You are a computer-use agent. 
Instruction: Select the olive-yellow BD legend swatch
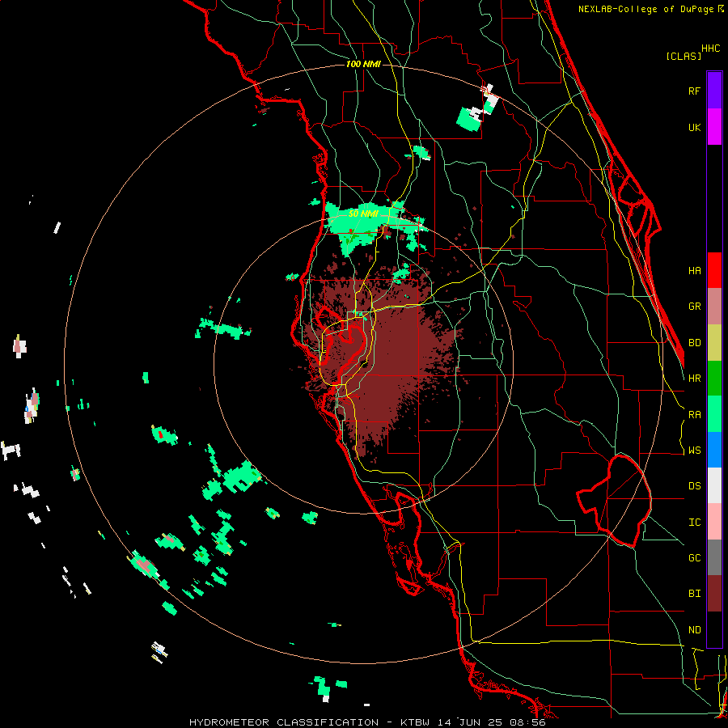(714, 343)
